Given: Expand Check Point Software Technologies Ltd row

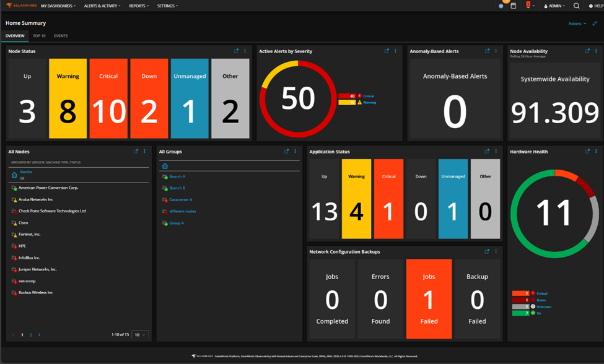Looking at the screenshot, I should click(52, 211).
